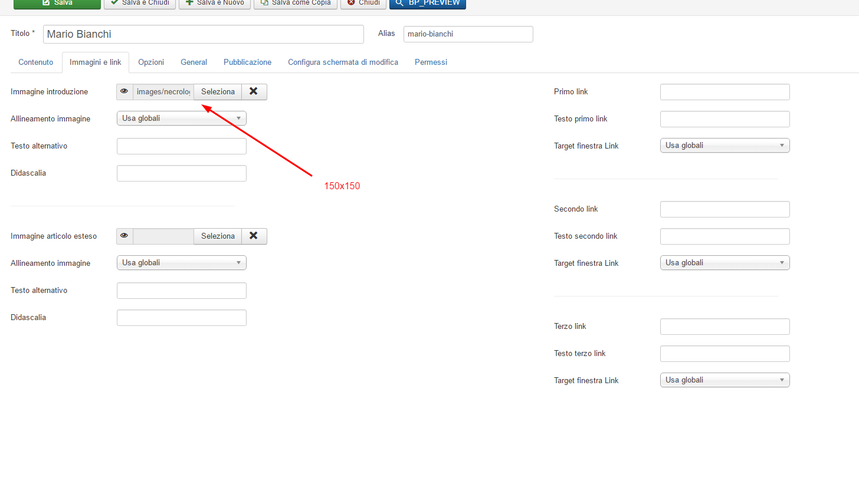Click the Chiudi toolbar button
859x504 pixels.
pyautogui.click(x=363, y=3)
